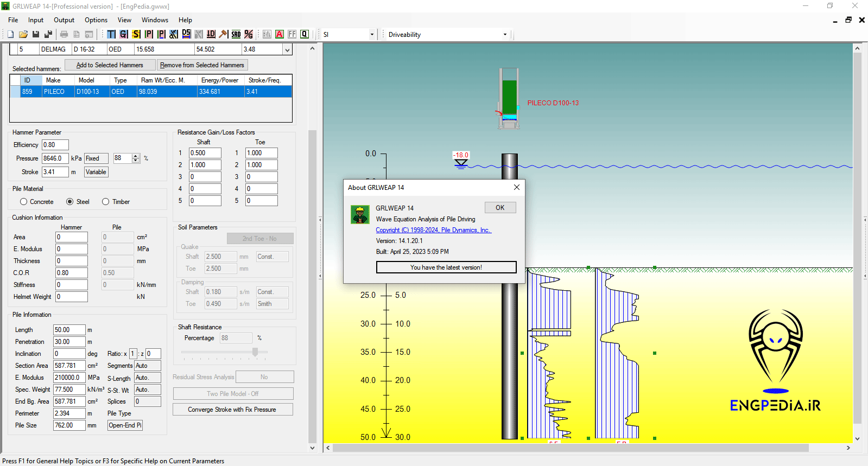
Task: Select Steel pile material
Action: click(78, 202)
